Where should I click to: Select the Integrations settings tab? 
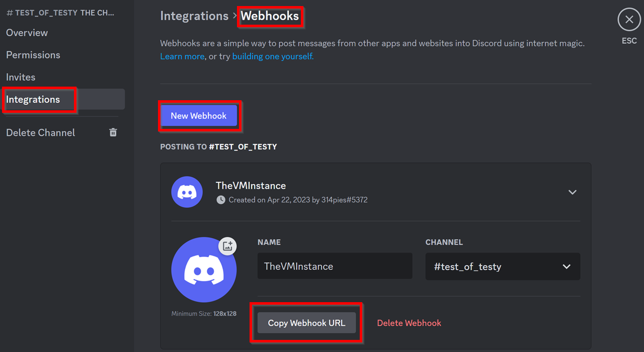click(x=63, y=99)
